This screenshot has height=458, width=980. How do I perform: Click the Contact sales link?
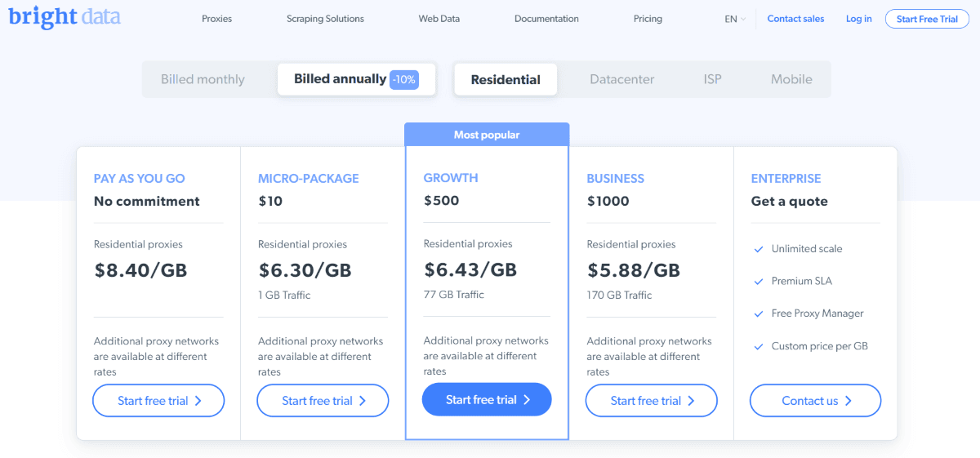tap(795, 19)
